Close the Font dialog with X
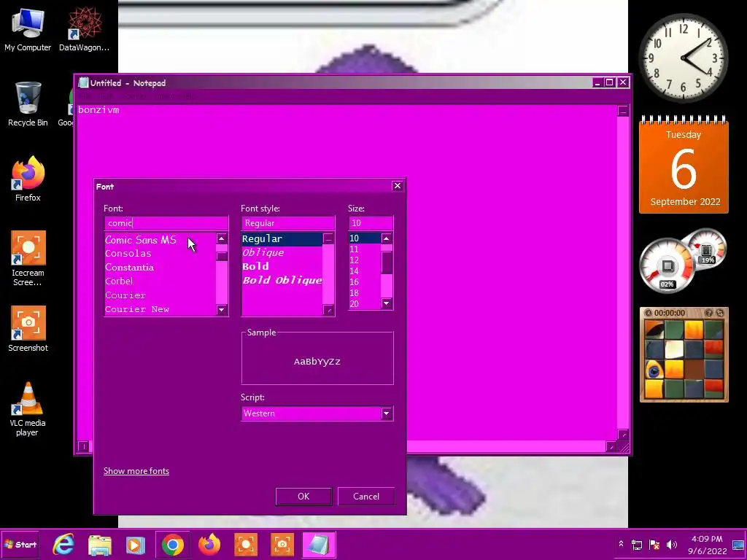This screenshot has width=747, height=560. [x=398, y=186]
